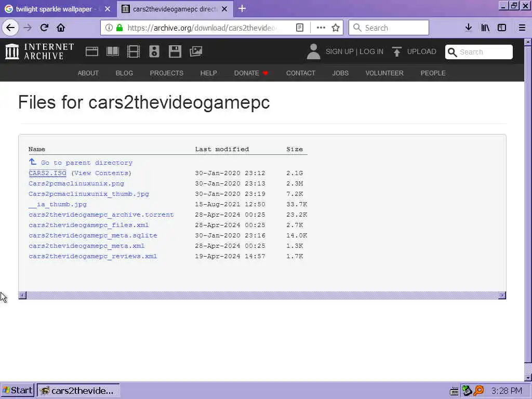
Task: Switch to twilight sparkle wallpaper tab
Action: [x=54, y=9]
